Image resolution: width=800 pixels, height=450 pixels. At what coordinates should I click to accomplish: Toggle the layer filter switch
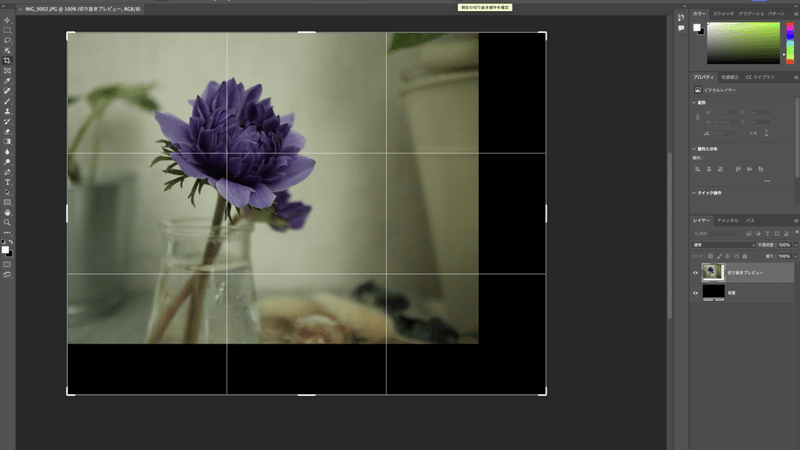796,233
